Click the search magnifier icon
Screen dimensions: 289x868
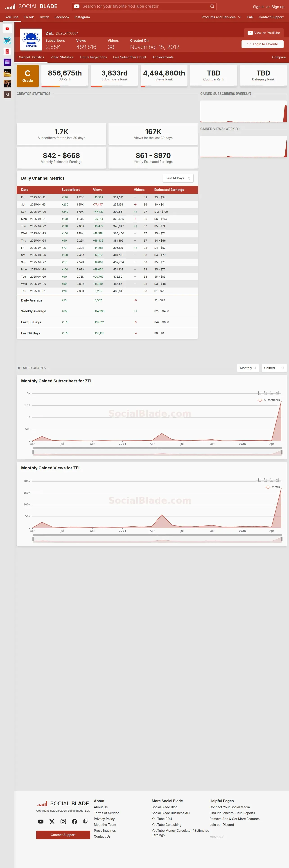212,6
